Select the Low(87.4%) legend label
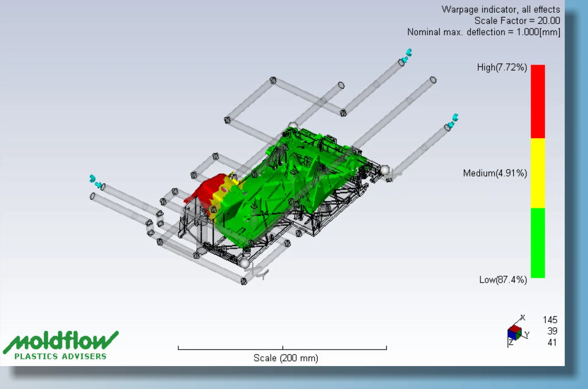 [503, 280]
